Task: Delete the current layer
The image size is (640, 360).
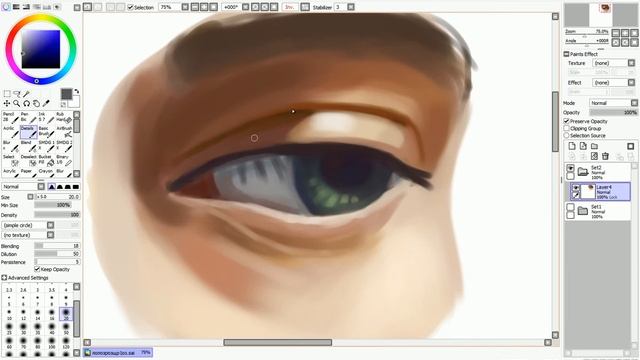Action: [x=605, y=156]
